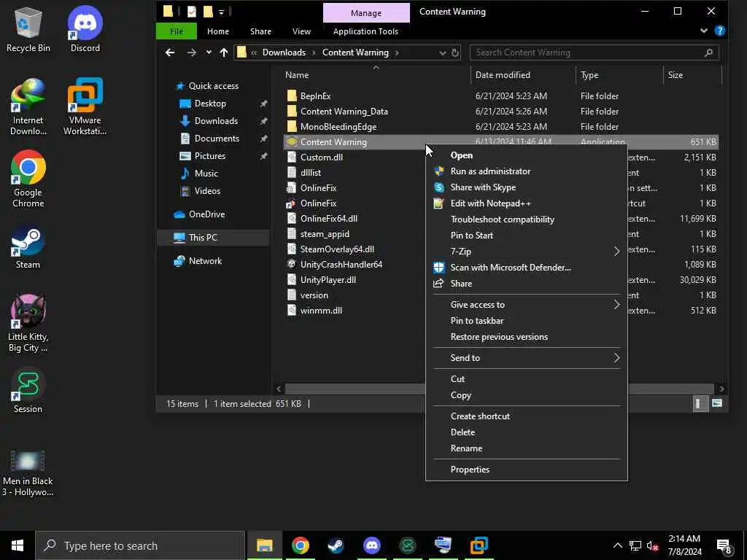Screen dimensions: 747x560
Task: Switch to the Share ribbon tab
Action: point(260,31)
